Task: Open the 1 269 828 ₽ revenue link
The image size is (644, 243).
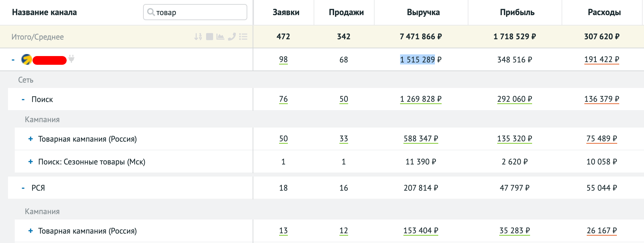Action: 421,99
